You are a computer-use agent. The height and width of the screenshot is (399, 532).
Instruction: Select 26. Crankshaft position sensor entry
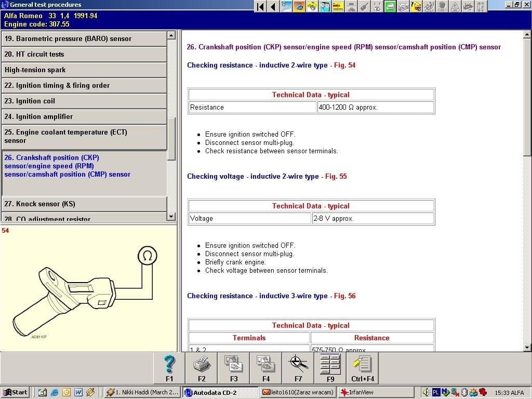click(84, 172)
